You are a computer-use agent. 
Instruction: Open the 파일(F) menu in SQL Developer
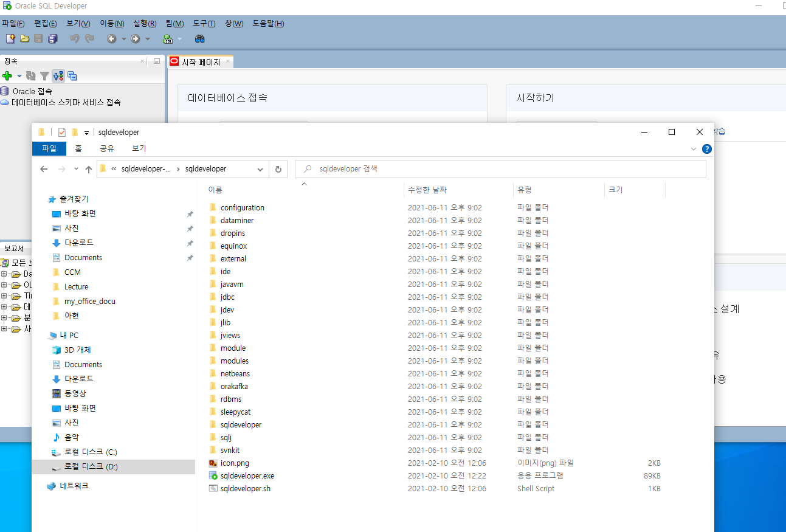click(13, 24)
